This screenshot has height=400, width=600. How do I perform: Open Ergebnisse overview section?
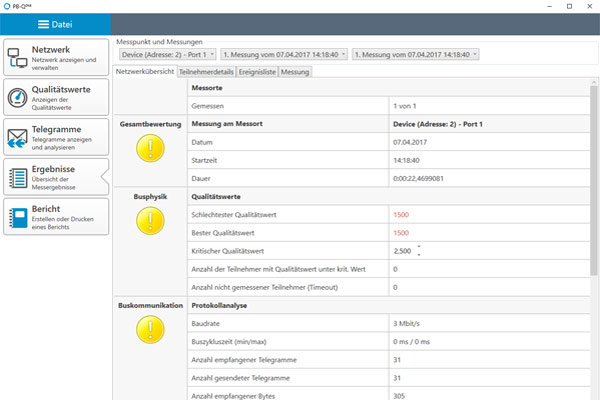click(x=56, y=177)
